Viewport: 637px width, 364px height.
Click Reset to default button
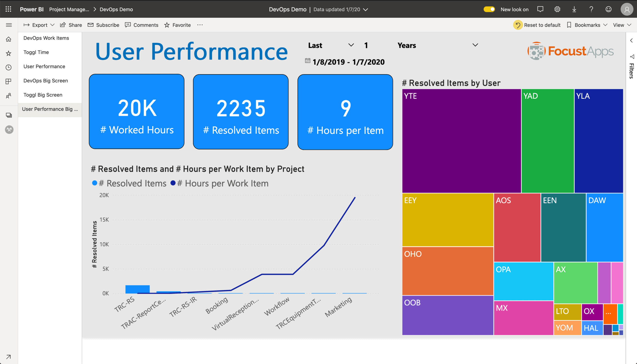coord(537,24)
